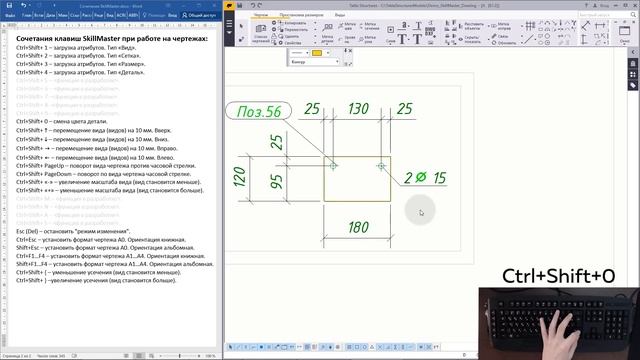Viewport: 640px width, 360px height.
Task: Click the Удалить command in ribbon
Action: tap(289, 36)
